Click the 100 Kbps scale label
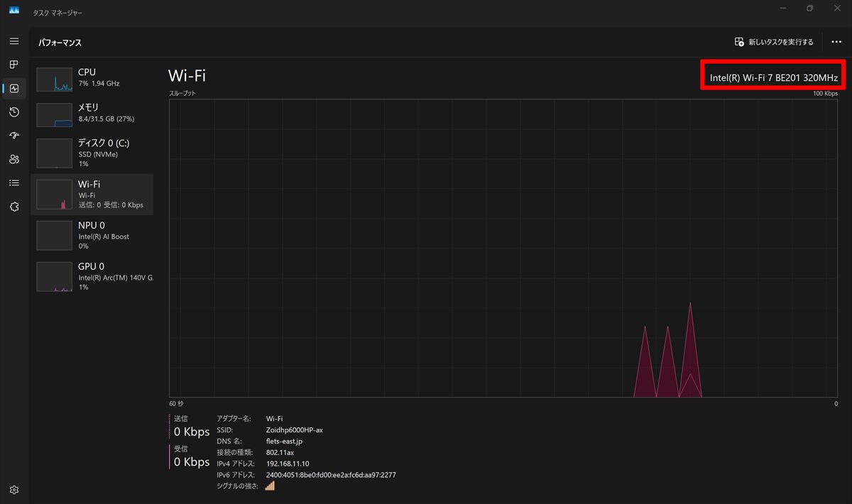The height and width of the screenshot is (504, 852). (826, 93)
